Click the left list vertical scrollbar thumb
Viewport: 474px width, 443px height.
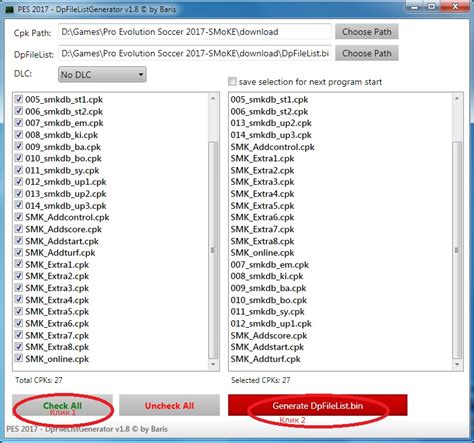pos(213,250)
